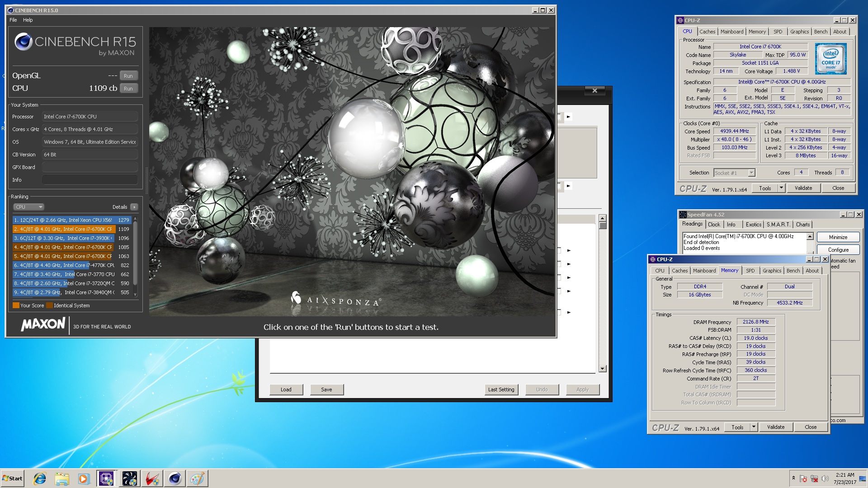Open the Cinebench Help menu

tap(28, 20)
